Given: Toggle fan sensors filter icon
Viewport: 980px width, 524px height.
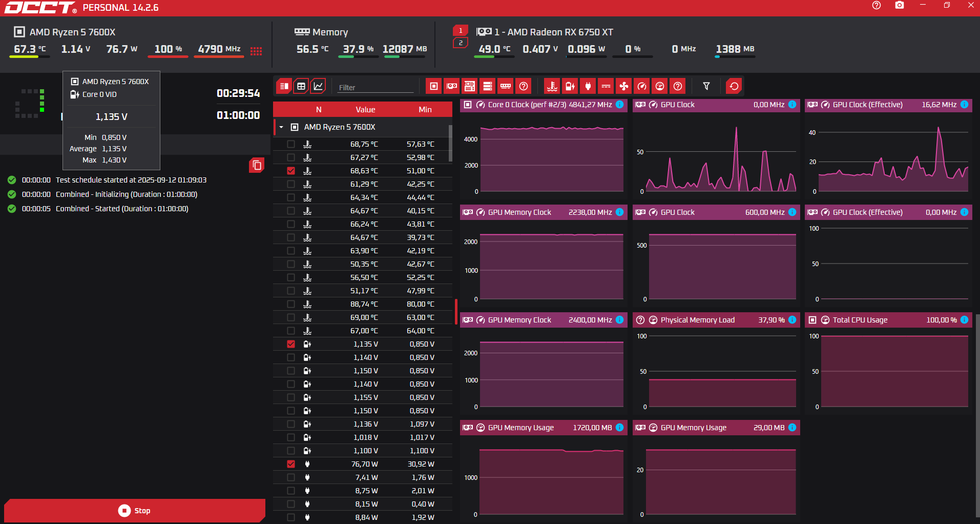Looking at the screenshot, I should tap(624, 86).
